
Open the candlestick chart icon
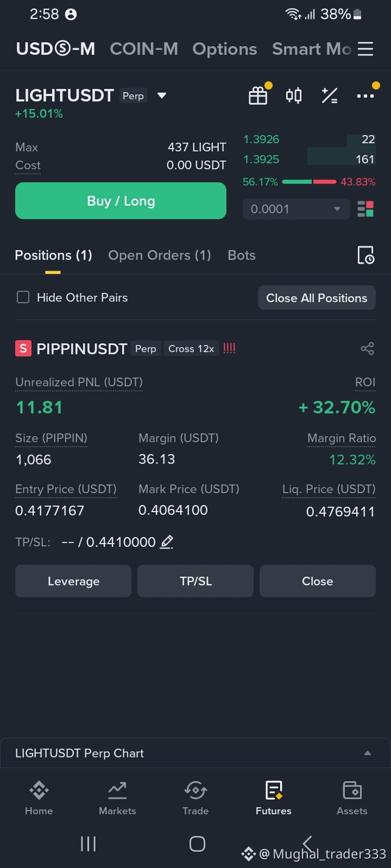[293, 95]
